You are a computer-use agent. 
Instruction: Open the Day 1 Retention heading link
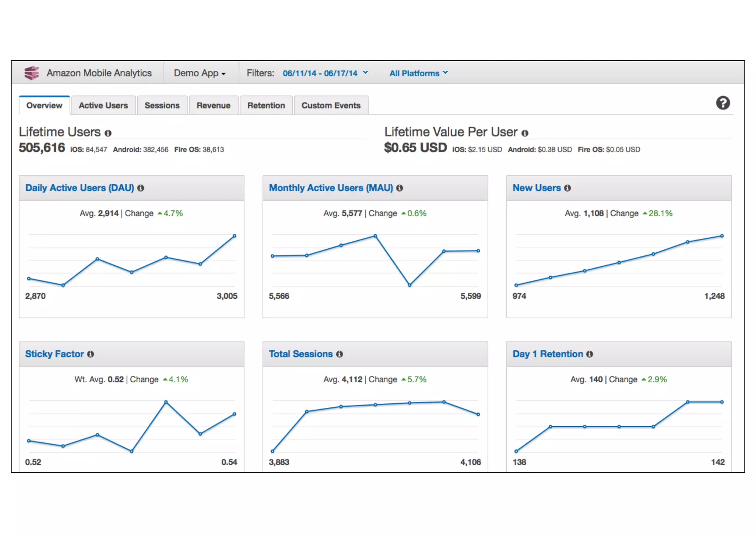pos(548,354)
